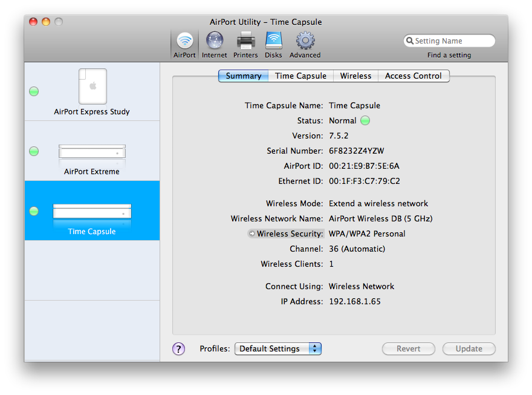This screenshot has width=532, height=395.
Task: Open the Printers toolbar icon
Action: 245,41
